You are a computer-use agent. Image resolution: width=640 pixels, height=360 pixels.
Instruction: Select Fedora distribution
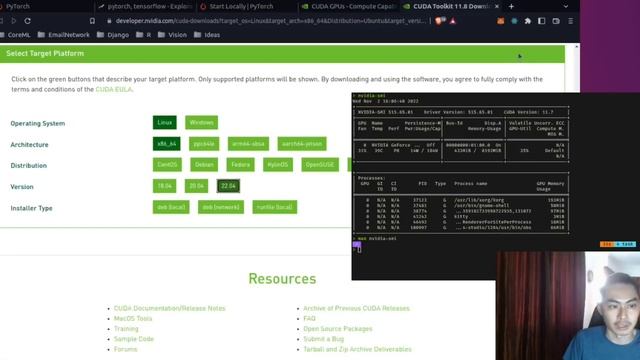pyautogui.click(x=240, y=164)
